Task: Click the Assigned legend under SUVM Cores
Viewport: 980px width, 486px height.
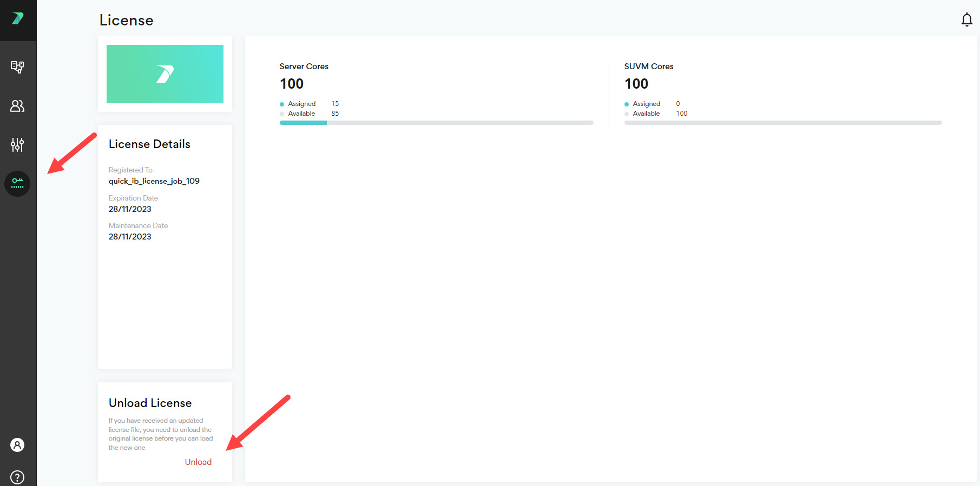Action: 646,104
